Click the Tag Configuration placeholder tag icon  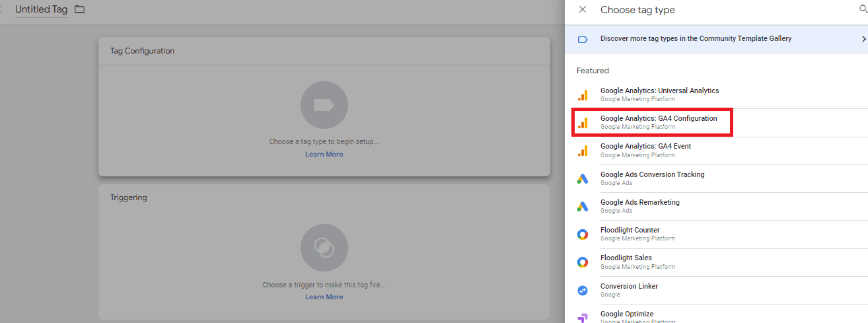(324, 105)
